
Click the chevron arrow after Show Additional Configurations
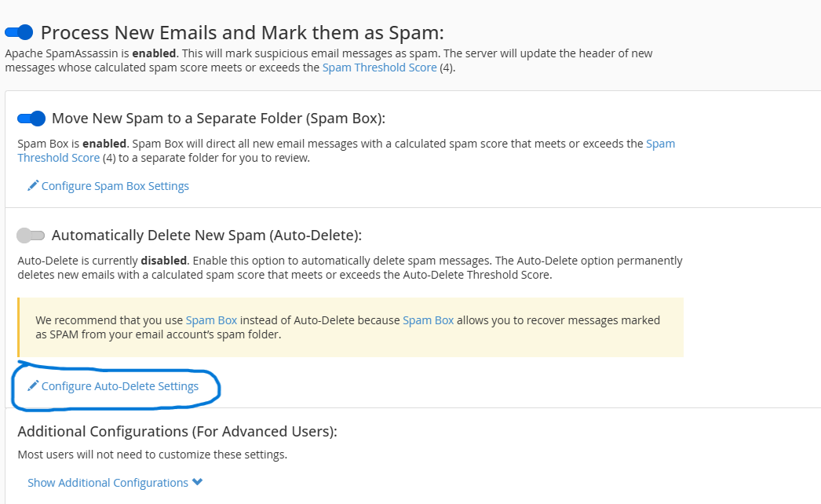pos(197,482)
